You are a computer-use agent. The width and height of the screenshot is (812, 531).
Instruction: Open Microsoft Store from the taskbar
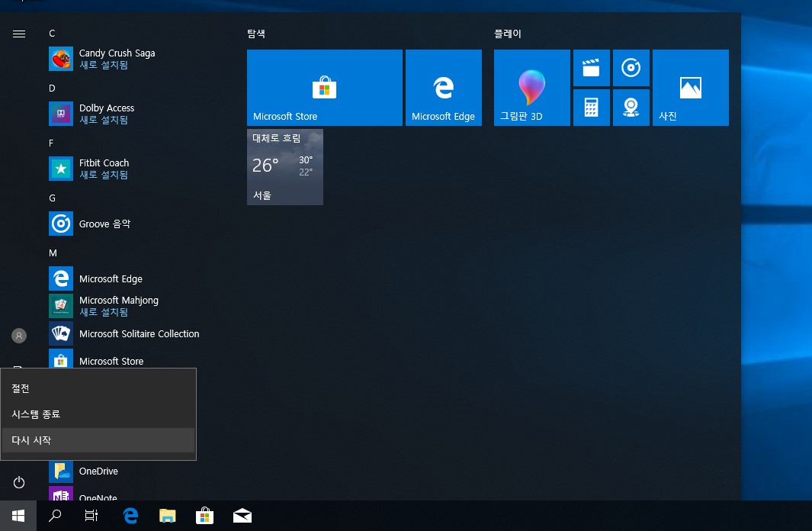pyautogui.click(x=204, y=516)
